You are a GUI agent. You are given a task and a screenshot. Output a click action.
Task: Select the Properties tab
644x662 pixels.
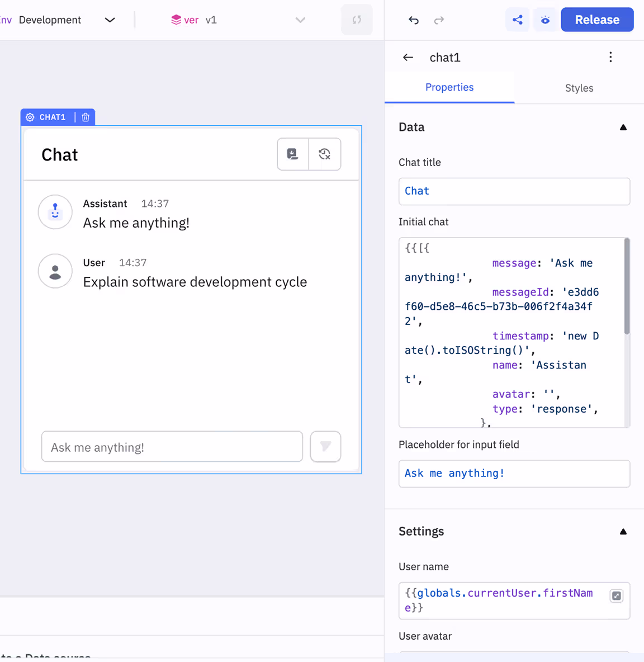[449, 87]
